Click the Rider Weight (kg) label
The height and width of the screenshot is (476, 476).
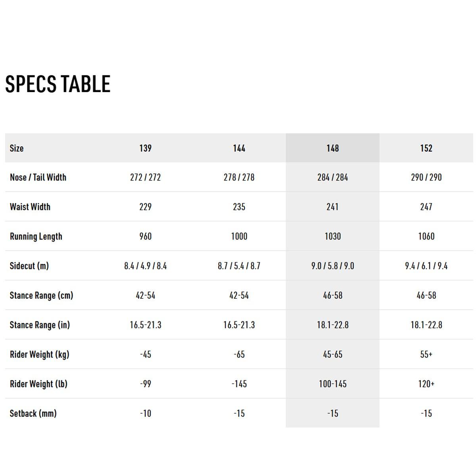click(x=40, y=355)
